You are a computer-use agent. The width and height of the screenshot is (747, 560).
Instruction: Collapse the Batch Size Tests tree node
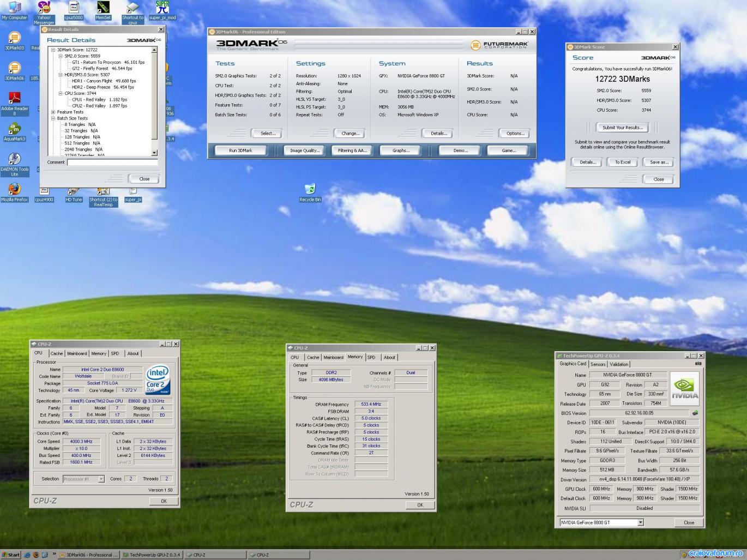click(x=53, y=118)
